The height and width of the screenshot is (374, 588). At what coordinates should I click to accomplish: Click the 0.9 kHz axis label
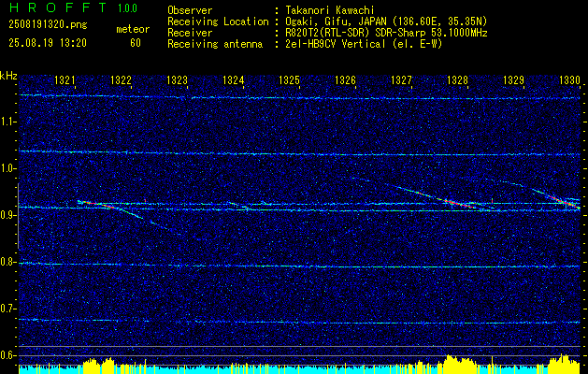click(7, 215)
